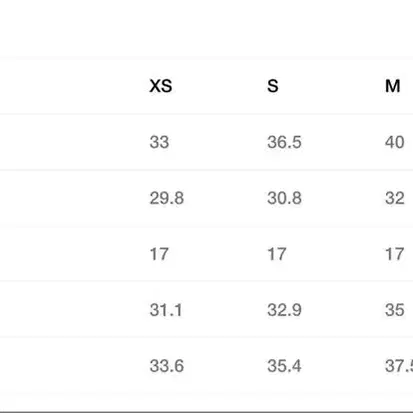The height and width of the screenshot is (413, 413).
Task: Click the 33.6 value in bottom row
Action: point(166,366)
